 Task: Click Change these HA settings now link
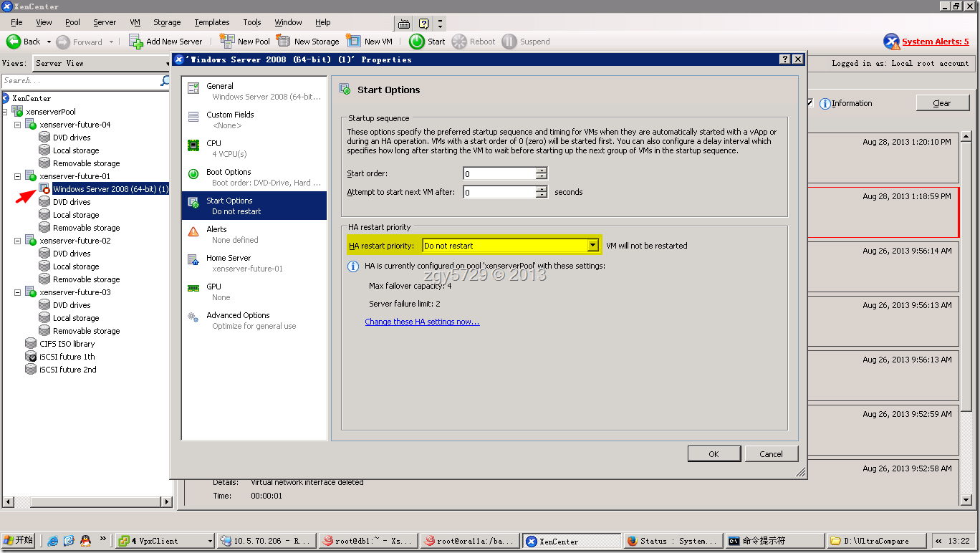[x=422, y=322]
